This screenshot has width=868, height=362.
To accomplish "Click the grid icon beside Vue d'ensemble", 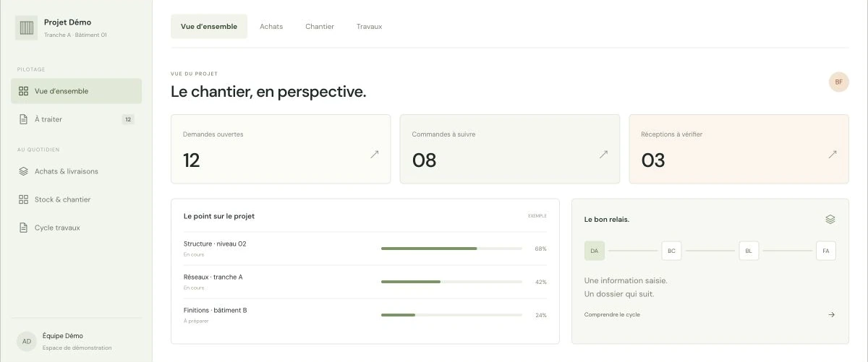I will [x=23, y=91].
